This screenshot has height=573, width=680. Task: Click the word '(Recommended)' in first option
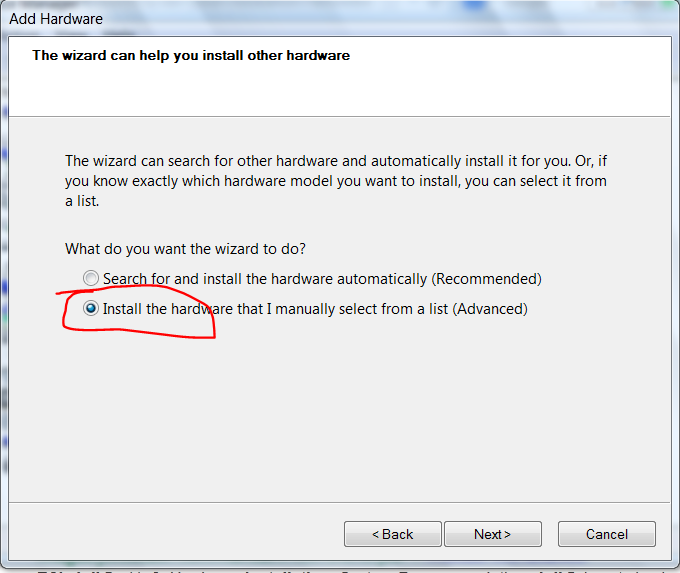click(x=487, y=279)
